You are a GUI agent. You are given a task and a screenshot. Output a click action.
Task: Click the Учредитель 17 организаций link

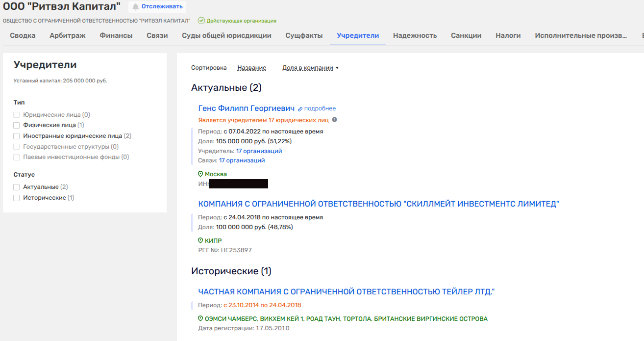pos(259,151)
